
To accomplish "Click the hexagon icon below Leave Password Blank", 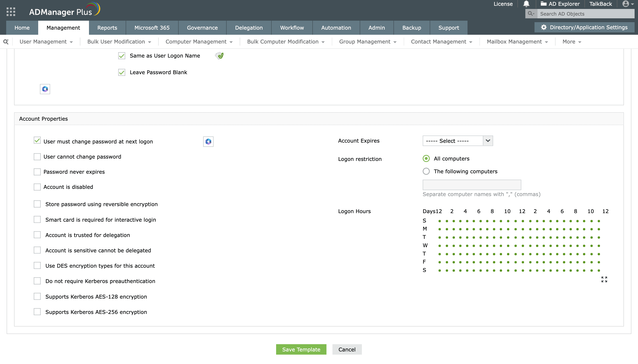I will tap(45, 89).
